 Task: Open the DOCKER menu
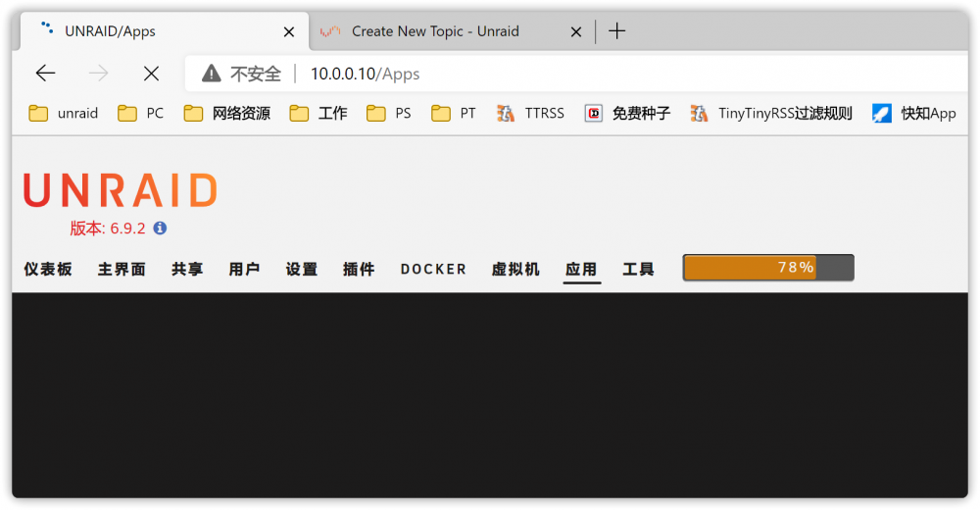pyautogui.click(x=433, y=269)
